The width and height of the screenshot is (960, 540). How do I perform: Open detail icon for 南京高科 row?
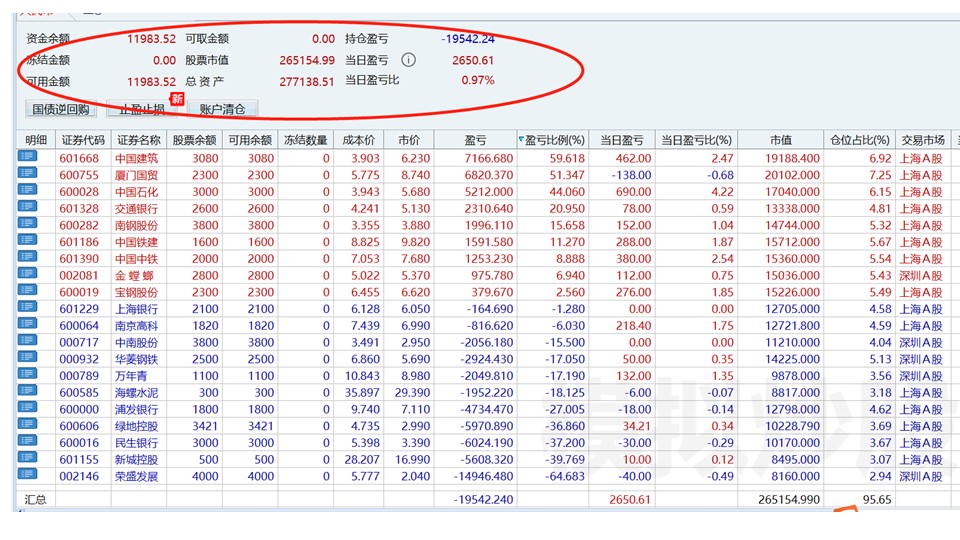tap(28, 324)
